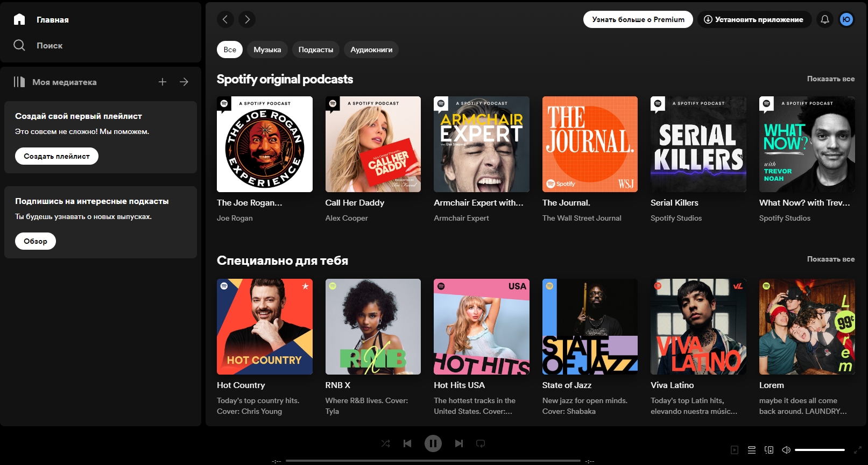Skip to the previous track
Image resolution: width=868 pixels, height=465 pixels.
[407, 443]
